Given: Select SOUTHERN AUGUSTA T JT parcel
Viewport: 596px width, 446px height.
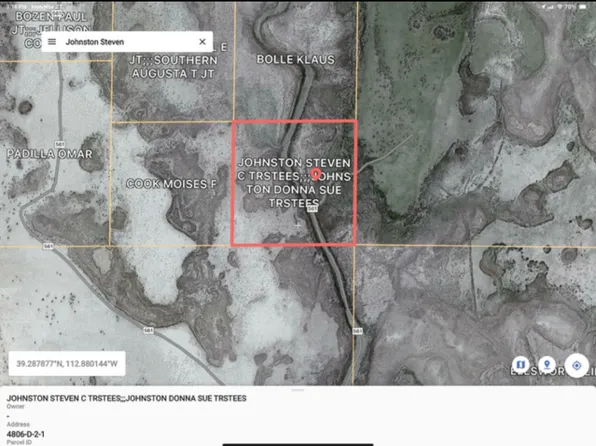Looking at the screenshot, I should [x=173, y=67].
